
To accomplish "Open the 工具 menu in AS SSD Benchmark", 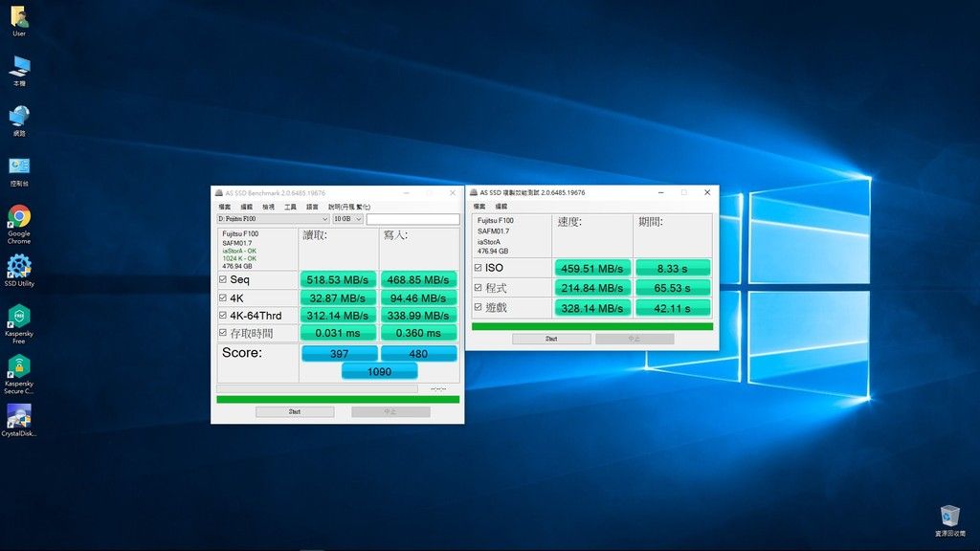I will [291, 207].
